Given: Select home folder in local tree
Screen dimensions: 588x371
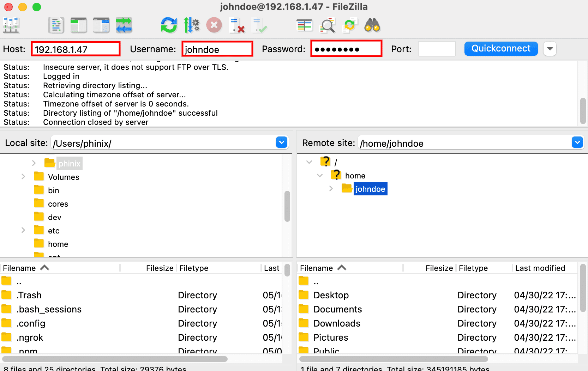Looking at the screenshot, I should 58,244.
